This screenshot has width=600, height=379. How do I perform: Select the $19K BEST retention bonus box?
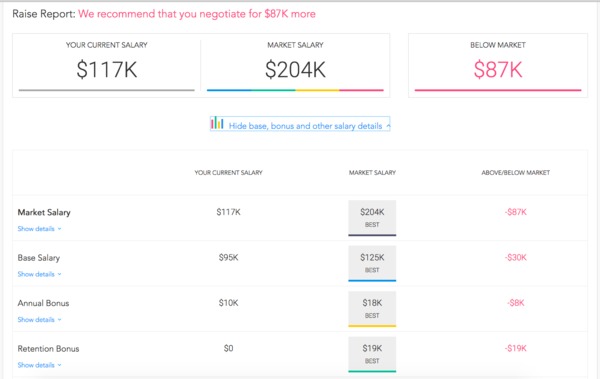[x=372, y=354]
